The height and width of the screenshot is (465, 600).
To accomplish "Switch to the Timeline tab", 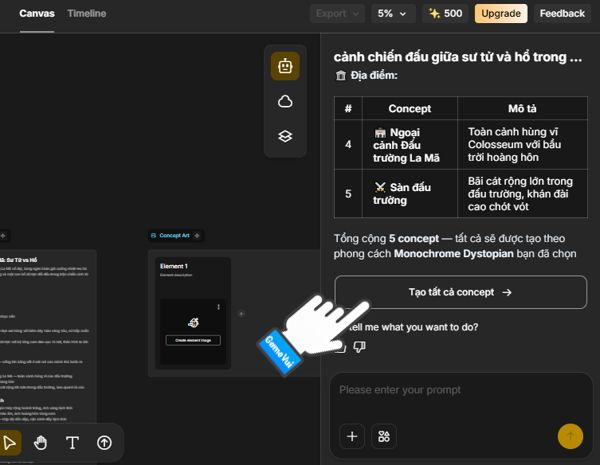I will coord(87,14).
